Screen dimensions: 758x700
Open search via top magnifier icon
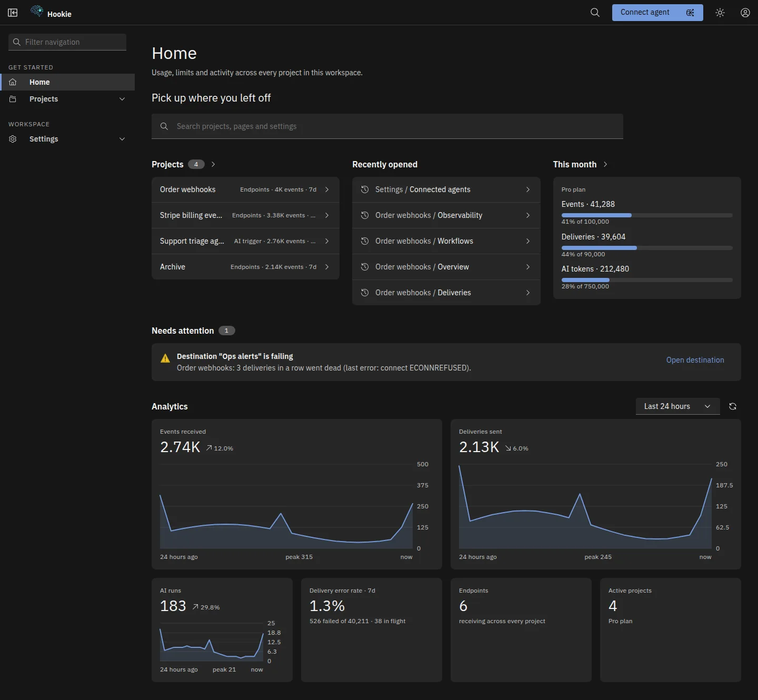click(x=595, y=13)
